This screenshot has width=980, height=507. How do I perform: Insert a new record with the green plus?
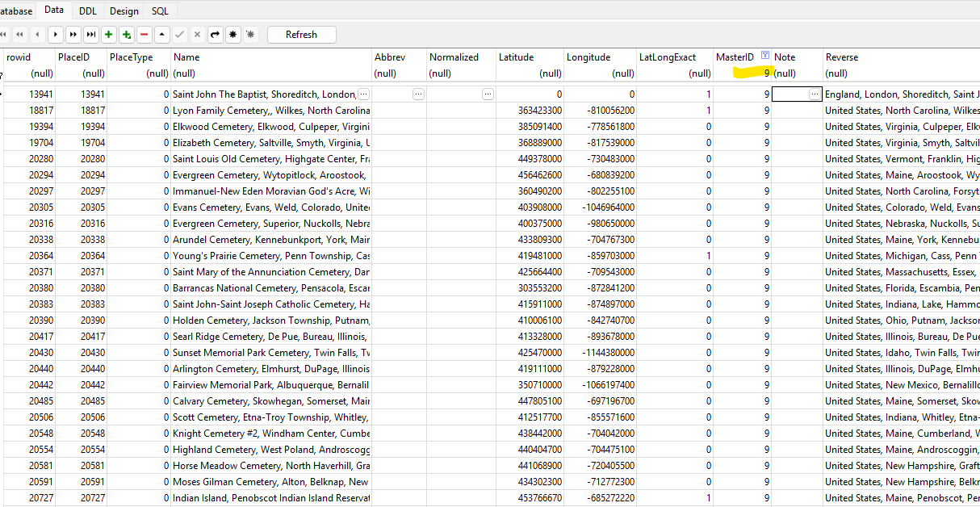point(108,35)
